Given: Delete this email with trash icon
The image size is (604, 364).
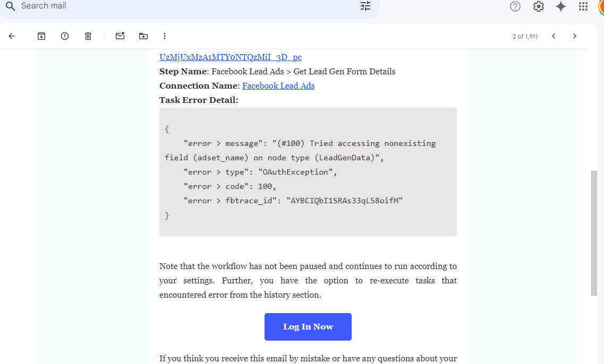Looking at the screenshot, I should [88, 36].
